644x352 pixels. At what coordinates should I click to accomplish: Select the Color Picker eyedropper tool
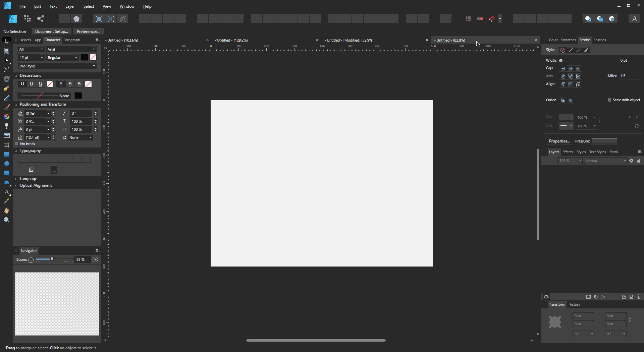(x=7, y=201)
